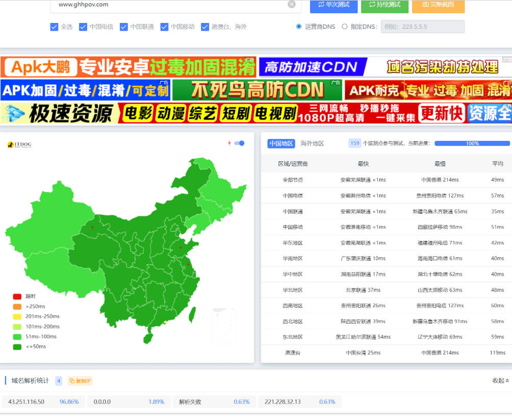Image resolution: width=512 pixels, height=420 pixels.
Task: Clear the domain input with the X icon
Action: pos(292,5)
